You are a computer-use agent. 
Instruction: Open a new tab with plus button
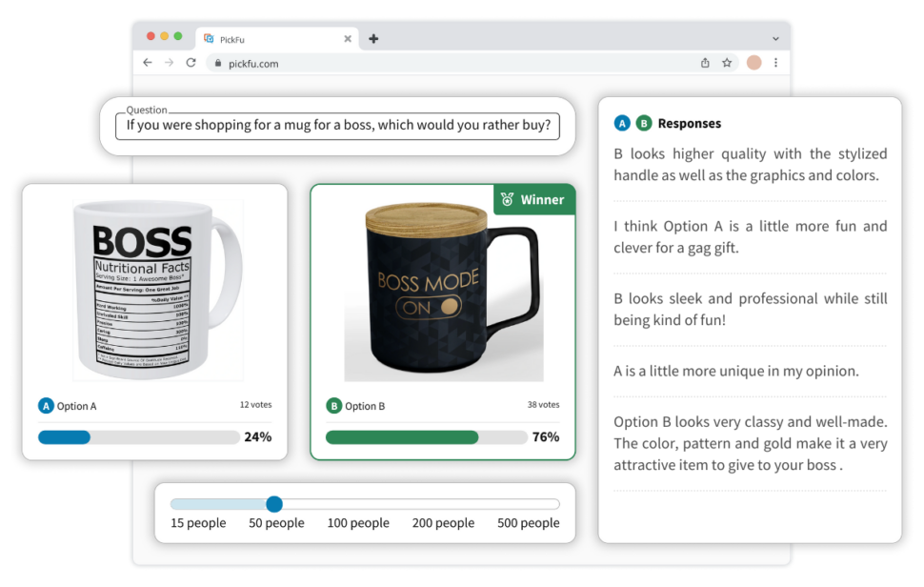pyautogui.click(x=373, y=39)
